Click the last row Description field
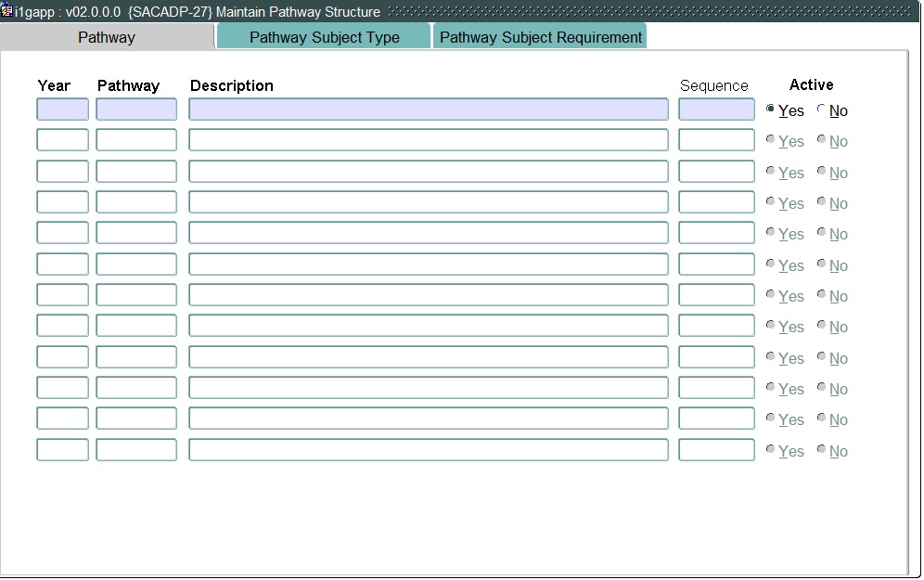The width and height of the screenshot is (924, 580). (x=428, y=450)
